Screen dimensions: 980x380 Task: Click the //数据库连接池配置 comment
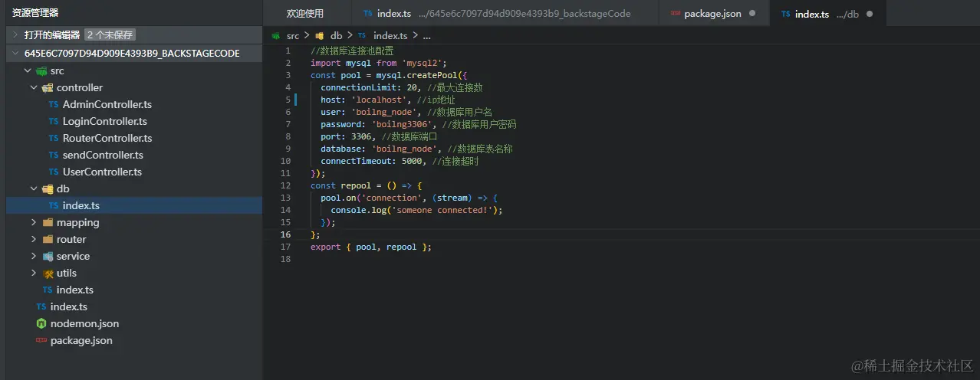pyautogui.click(x=352, y=51)
